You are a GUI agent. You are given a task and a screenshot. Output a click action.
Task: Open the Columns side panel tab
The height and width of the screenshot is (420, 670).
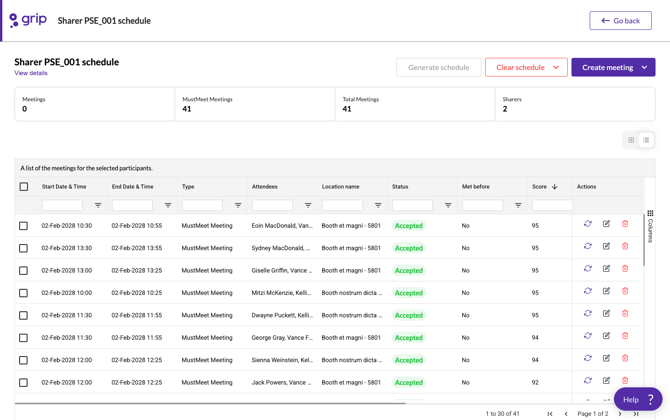tap(650, 226)
